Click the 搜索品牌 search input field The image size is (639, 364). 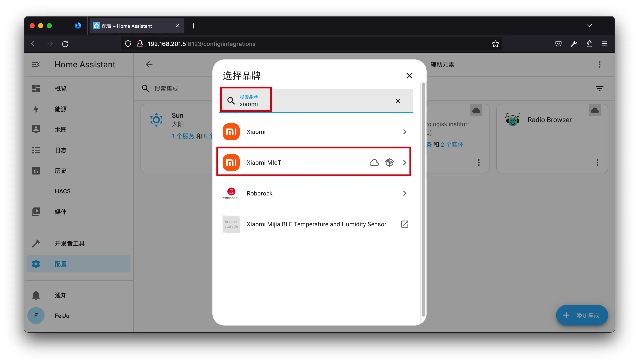tap(316, 101)
